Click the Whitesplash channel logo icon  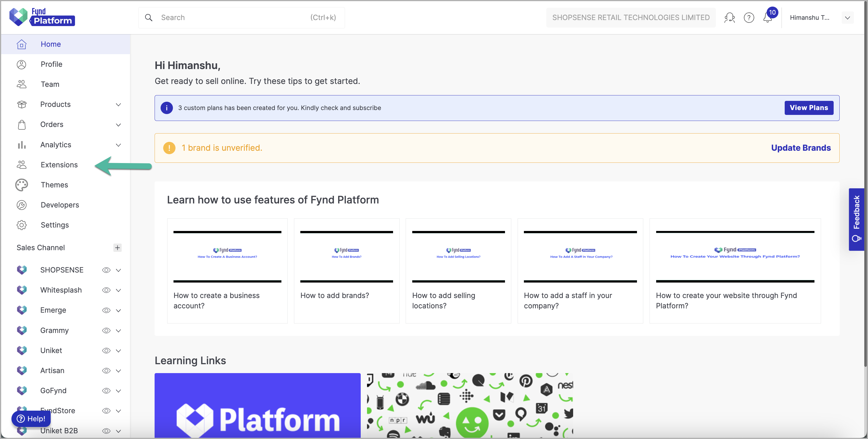click(21, 290)
